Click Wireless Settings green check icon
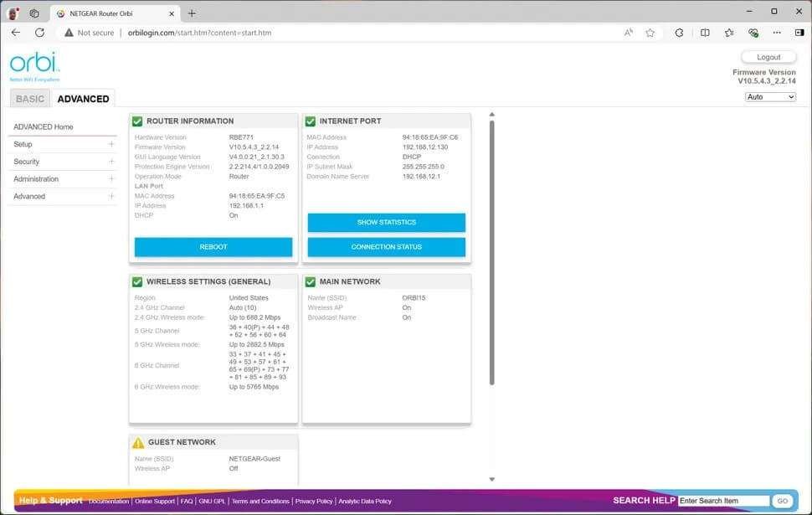This screenshot has width=812, height=515. pyautogui.click(x=137, y=282)
